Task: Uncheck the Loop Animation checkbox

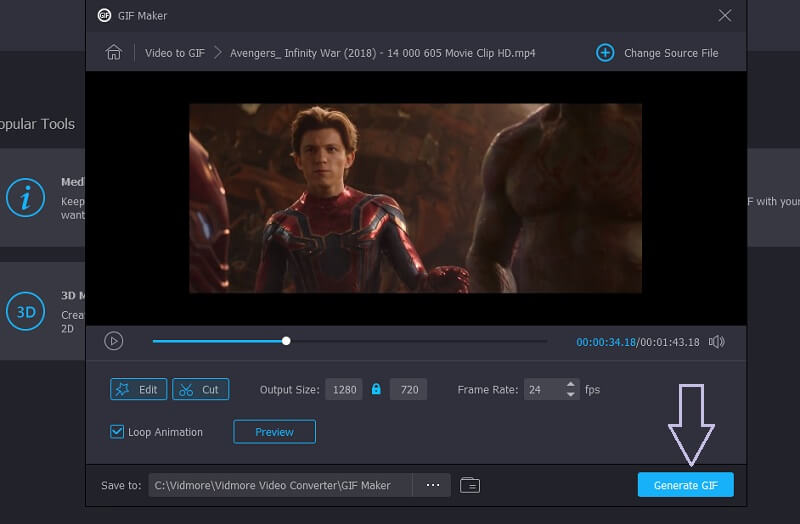Action: click(x=117, y=432)
